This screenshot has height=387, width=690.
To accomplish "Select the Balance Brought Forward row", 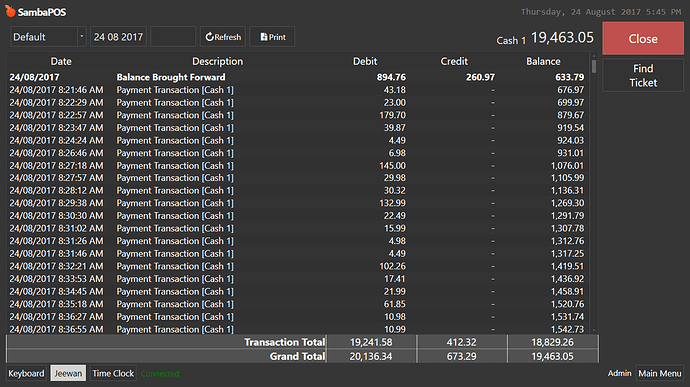I will (297, 77).
